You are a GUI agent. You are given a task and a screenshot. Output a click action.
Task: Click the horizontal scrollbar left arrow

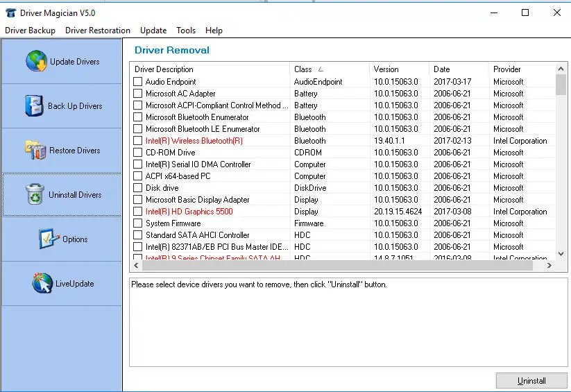point(136,266)
